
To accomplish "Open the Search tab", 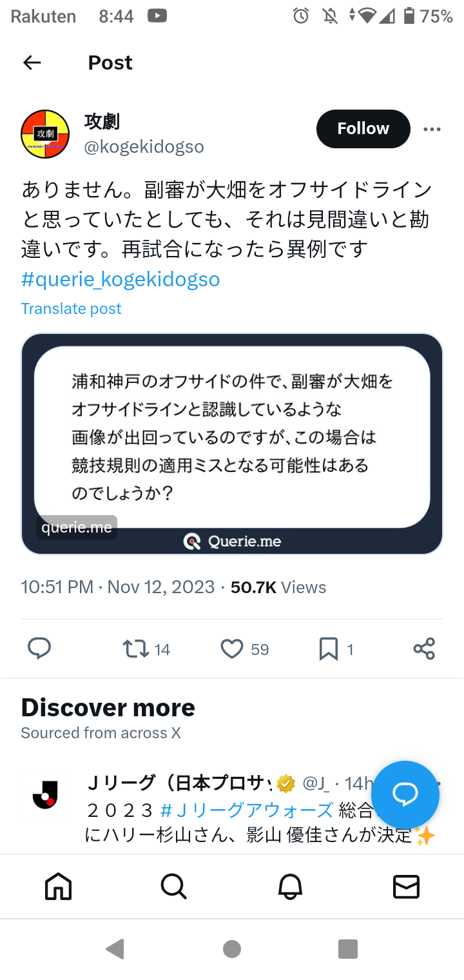I will point(174,887).
